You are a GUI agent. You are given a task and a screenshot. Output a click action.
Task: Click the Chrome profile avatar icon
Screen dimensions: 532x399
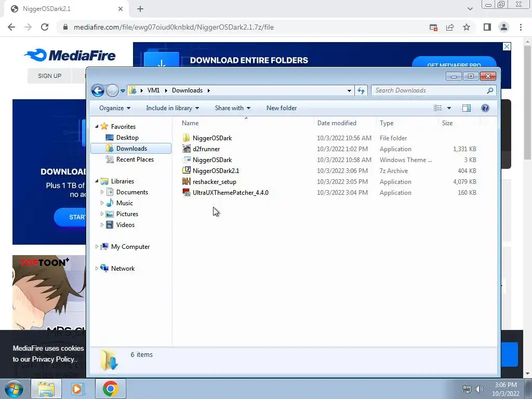pyautogui.click(x=504, y=27)
